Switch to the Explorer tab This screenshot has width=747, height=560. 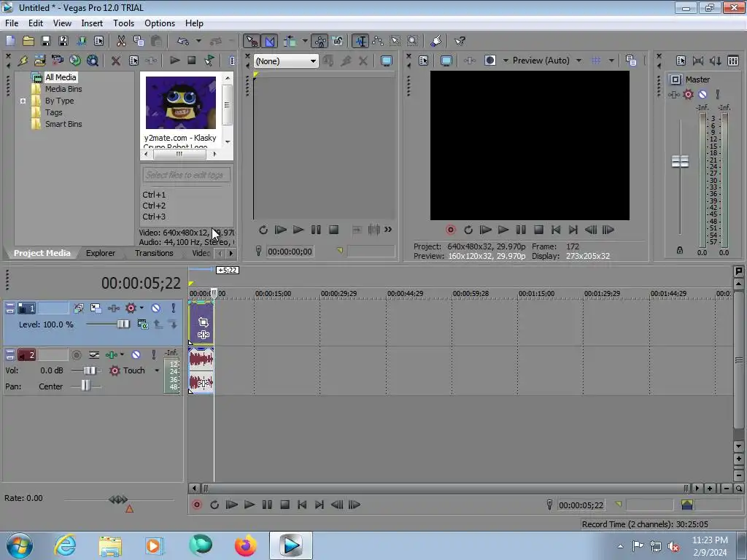click(x=101, y=253)
